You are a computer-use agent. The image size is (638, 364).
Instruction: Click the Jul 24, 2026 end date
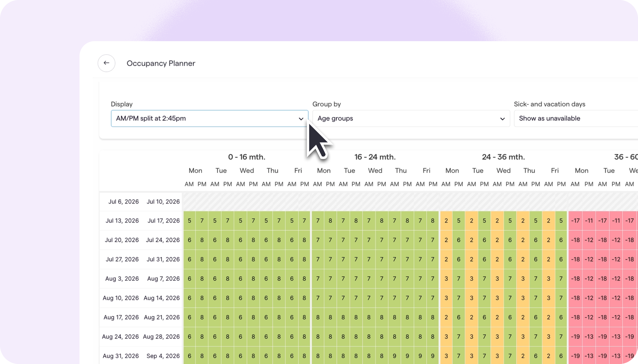pyautogui.click(x=163, y=240)
